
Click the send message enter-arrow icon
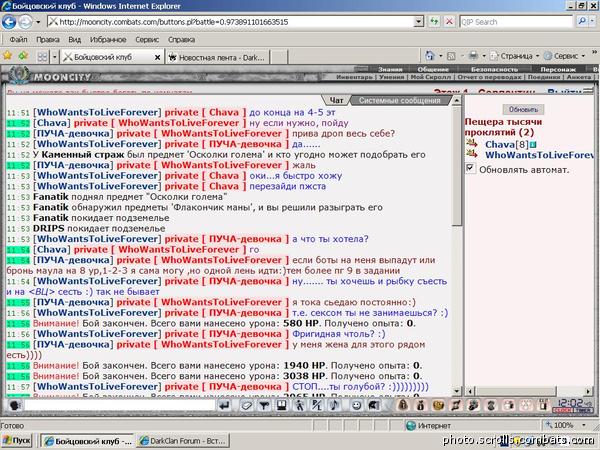click(x=225, y=405)
